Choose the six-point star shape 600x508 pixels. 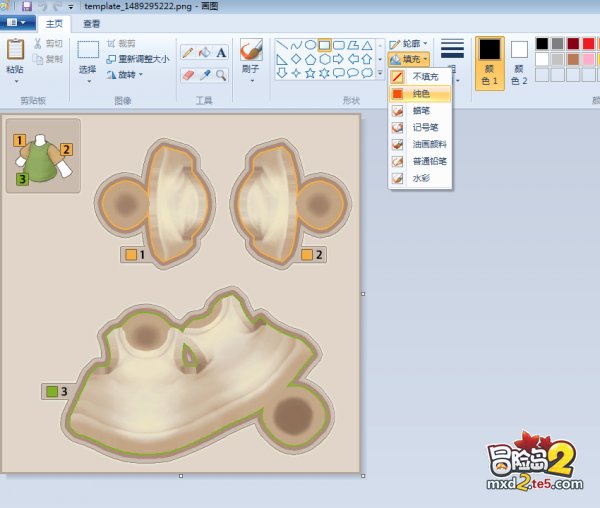(x=324, y=73)
